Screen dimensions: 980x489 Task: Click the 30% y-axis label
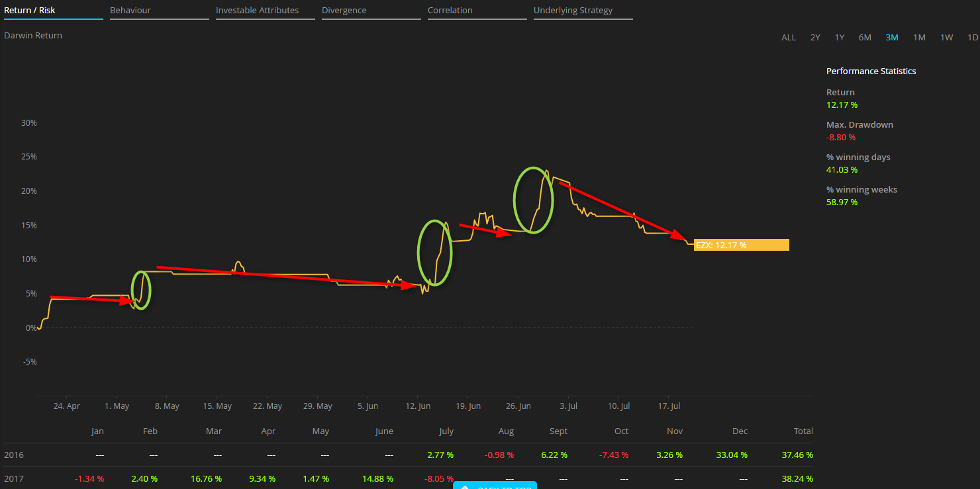(29, 122)
